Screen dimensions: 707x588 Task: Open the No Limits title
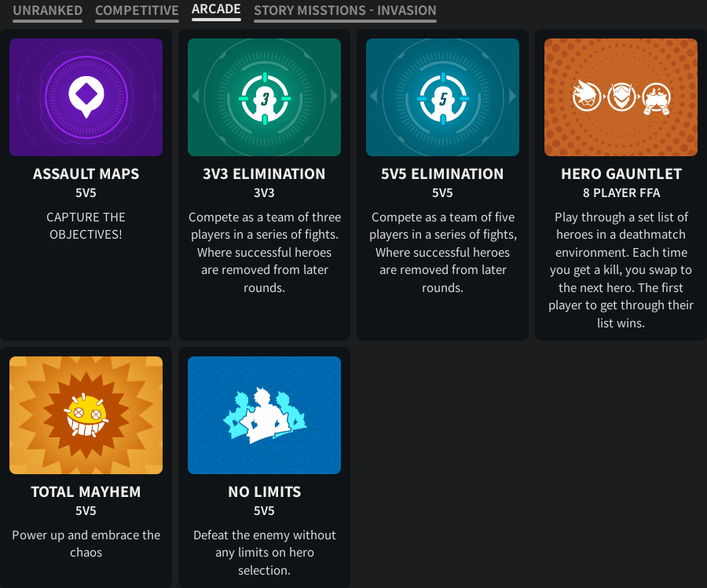click(265, 491)
